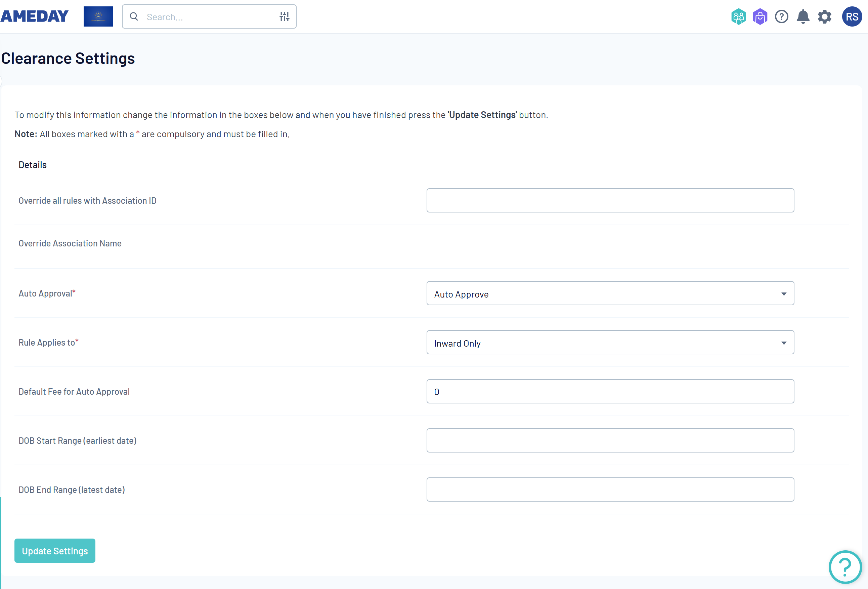Click into the top Search box

click(209, 17)
